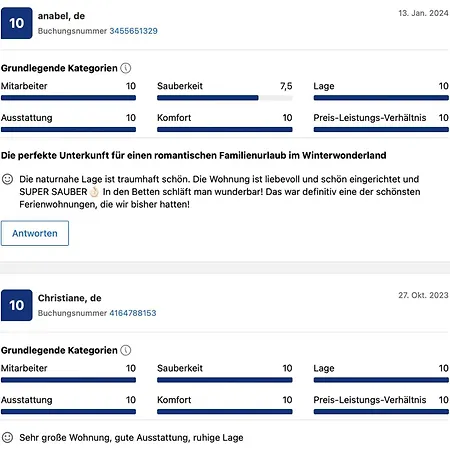
Task: Click reviewer name anabel, de
Action: [x=61, y=16]
